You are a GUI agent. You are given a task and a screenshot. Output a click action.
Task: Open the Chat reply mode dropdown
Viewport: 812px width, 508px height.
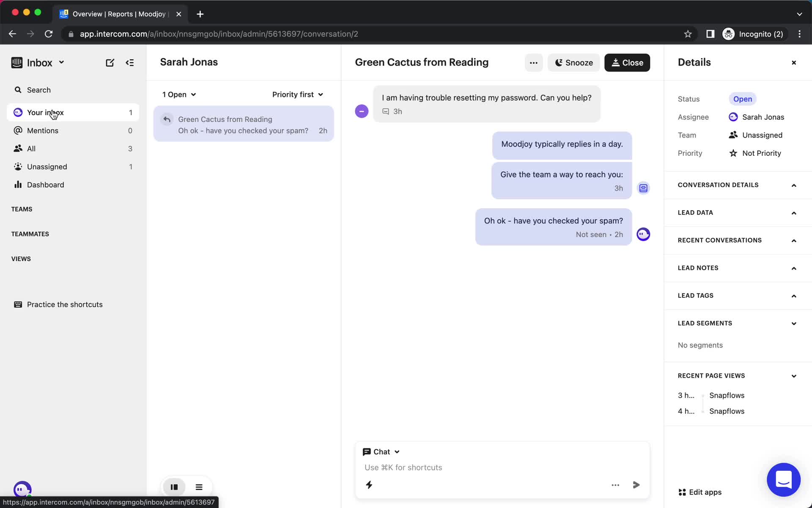(381, 451)
